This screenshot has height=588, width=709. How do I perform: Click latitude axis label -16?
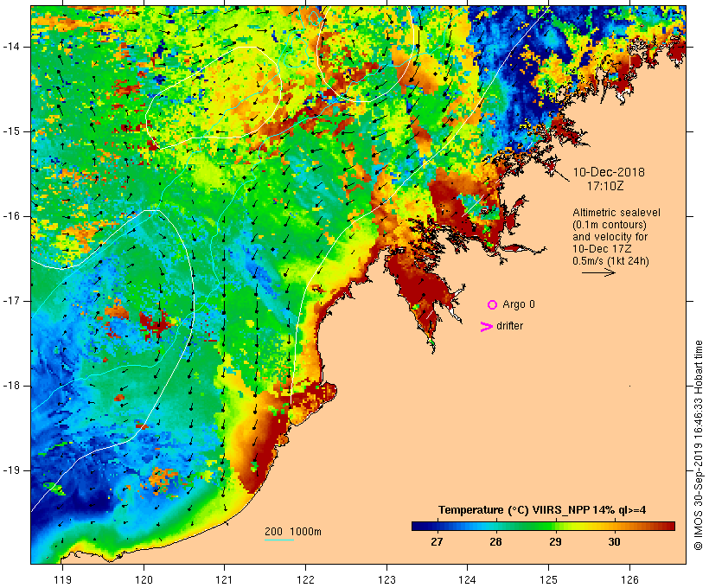(11, 216)
